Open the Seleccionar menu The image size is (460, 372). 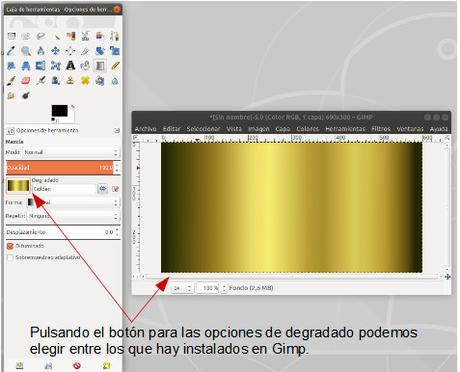[203, 129]
